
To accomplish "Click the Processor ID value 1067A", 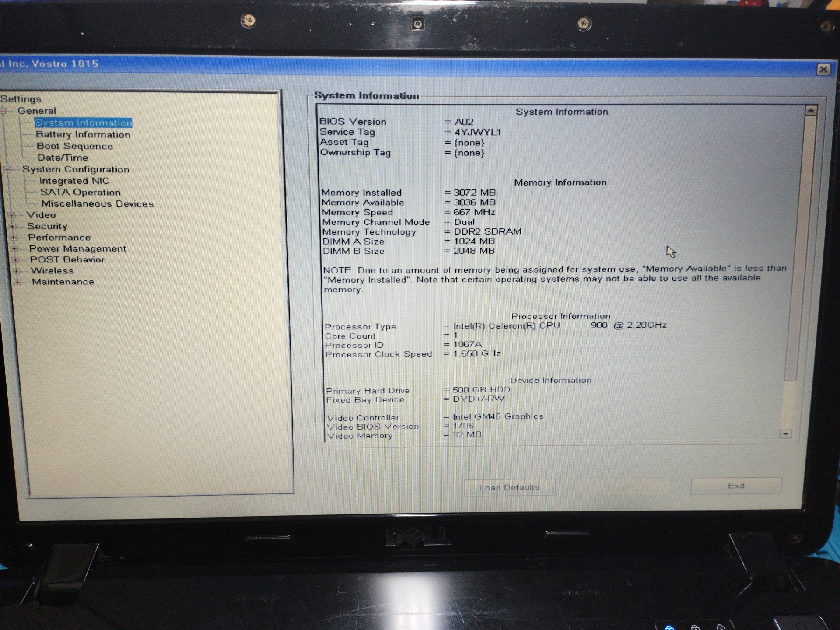I will tap(467, 344).
